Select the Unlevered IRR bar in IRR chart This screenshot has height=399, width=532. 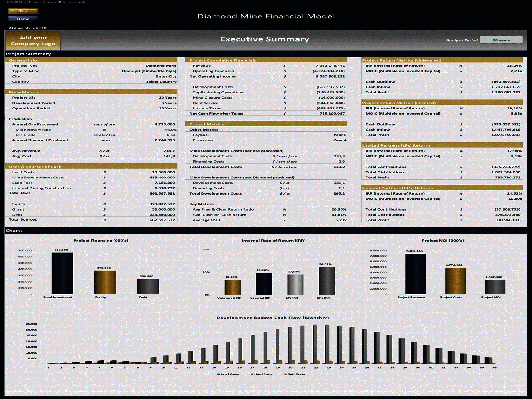tap(232, 287)
